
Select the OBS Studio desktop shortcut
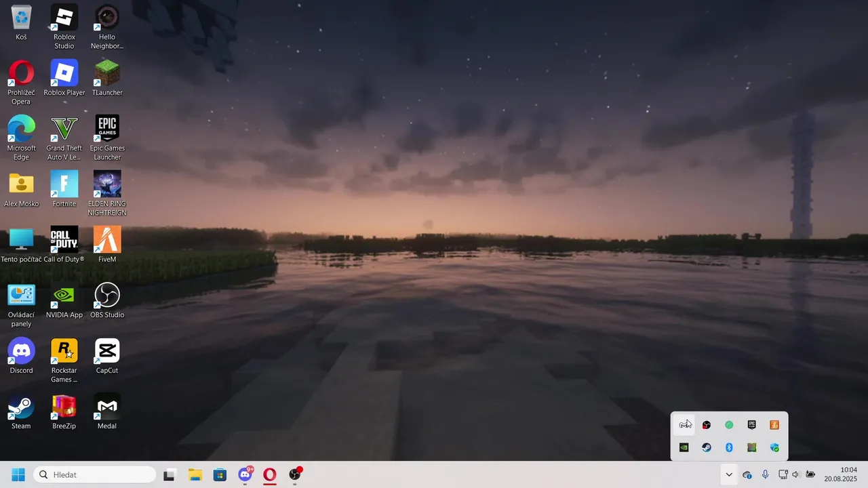[107, 300]
